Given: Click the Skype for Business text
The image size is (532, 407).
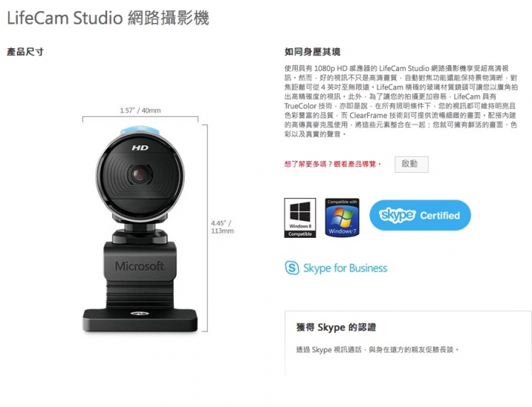Looking at the screenshot, I should pos(345,268).
